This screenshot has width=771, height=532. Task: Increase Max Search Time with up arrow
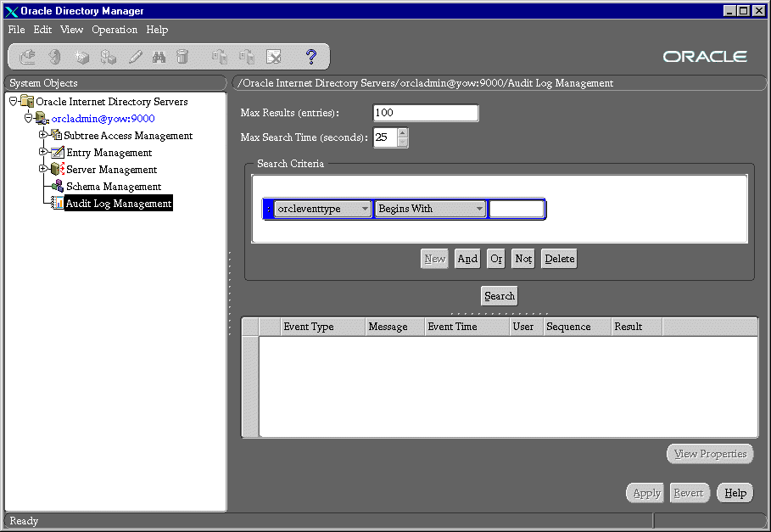pos(402,132)
